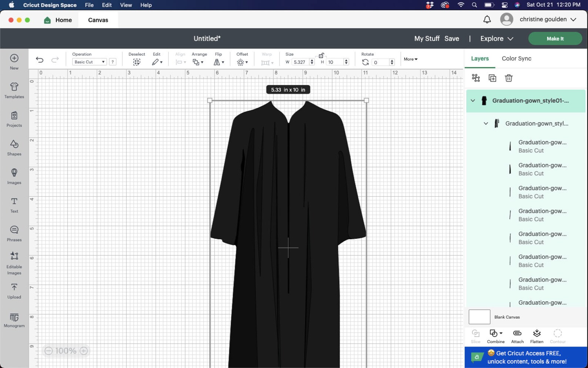
Task: Collapse the nested Graduation-gown_styl subgroup
Action: pyautogui.click(x=486, y=123)
